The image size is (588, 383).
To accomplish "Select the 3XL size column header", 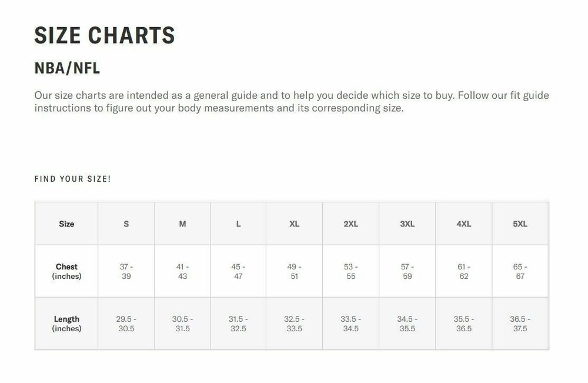I will 407,224.
